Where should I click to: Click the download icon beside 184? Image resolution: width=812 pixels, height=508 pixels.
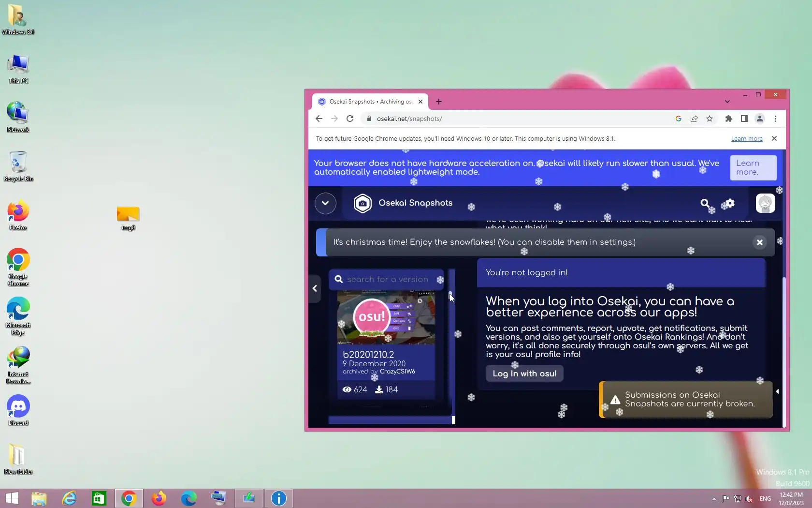point(379,389)
